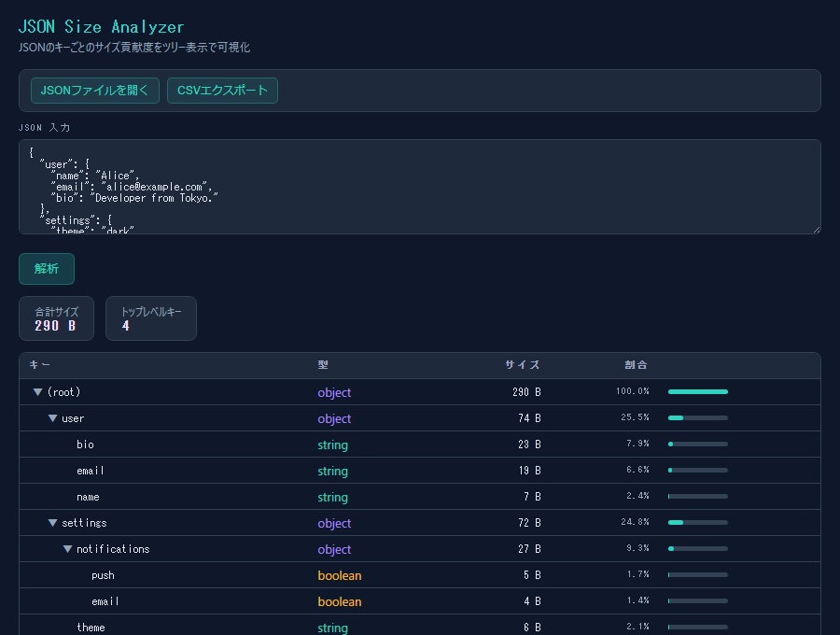Click the サイズ column header
Screen dimensions: 840x635
(x=523, y=365)
